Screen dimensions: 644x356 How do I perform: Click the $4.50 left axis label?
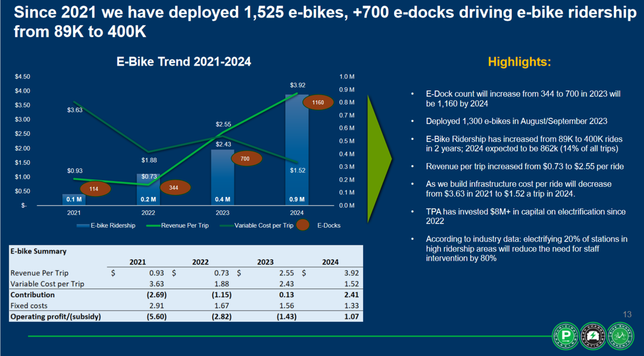tap(23, 77)
